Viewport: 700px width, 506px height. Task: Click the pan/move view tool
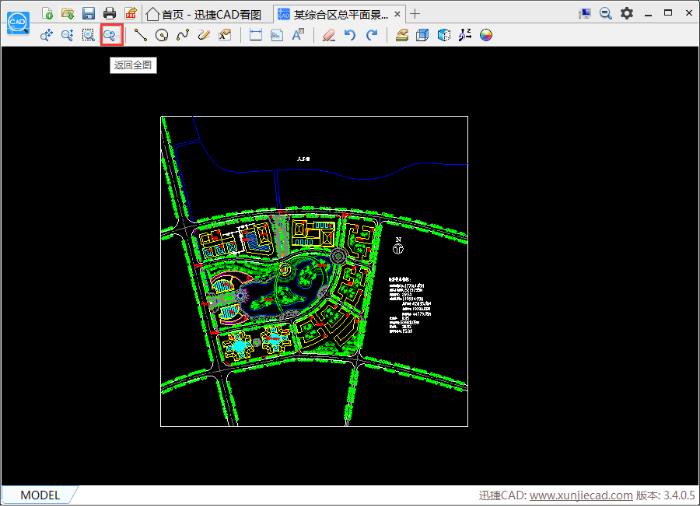[46, 35]
